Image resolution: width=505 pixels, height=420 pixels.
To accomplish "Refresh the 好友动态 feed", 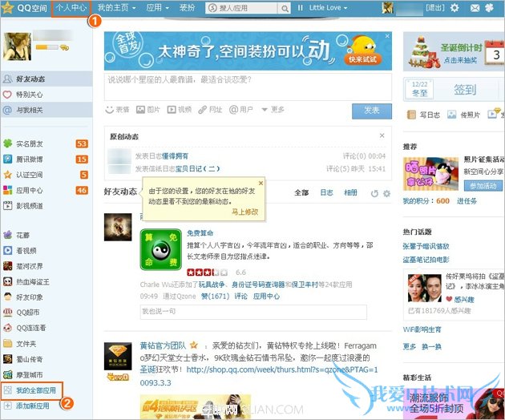I will 374,193.
